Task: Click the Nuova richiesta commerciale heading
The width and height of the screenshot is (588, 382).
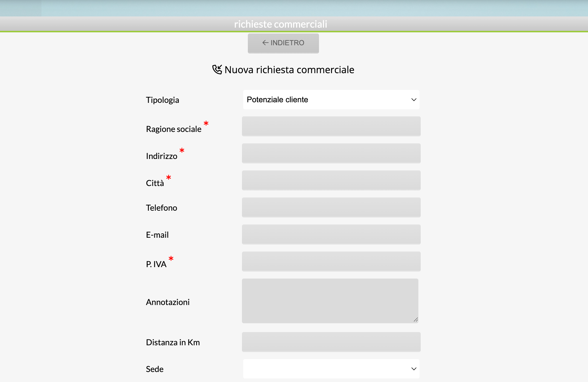Action: pos(289,70)
